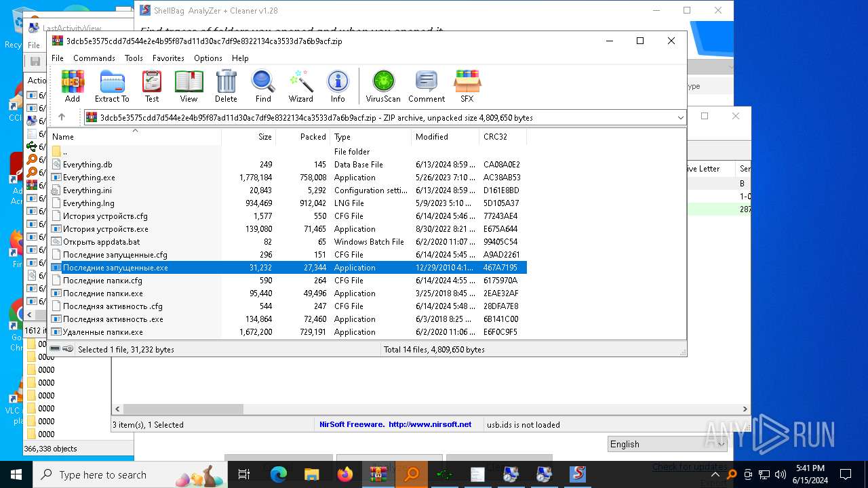This screenshot has height=488, width=868.
Task: Select Удаленные папки.exe file
Action: (x=288, y=332)
